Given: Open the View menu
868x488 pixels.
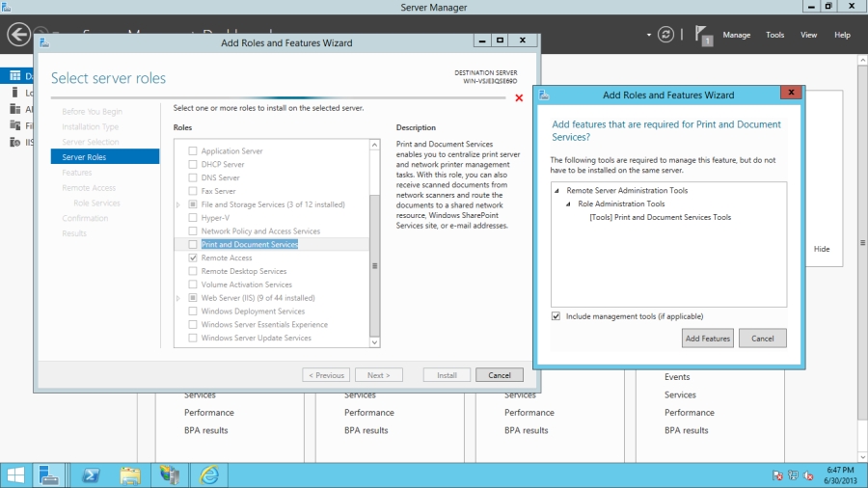Looking at the screenshot, I should pos(808,35).
